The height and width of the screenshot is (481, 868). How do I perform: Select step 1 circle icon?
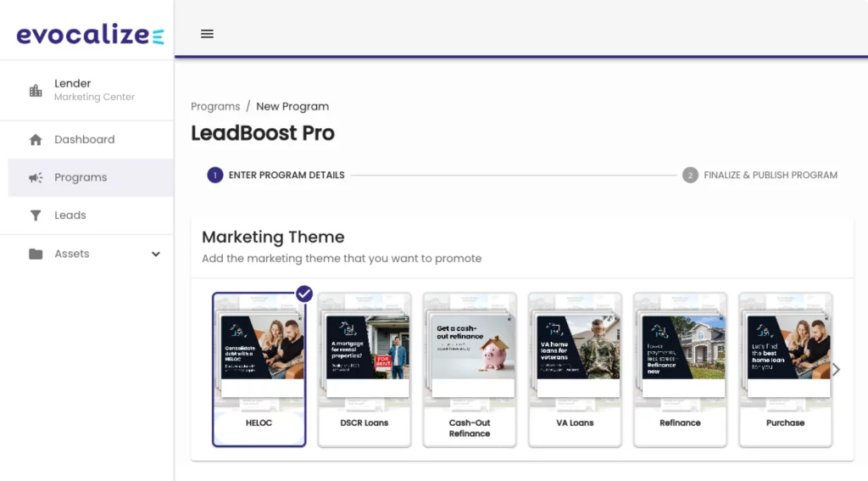coord(214,175)
